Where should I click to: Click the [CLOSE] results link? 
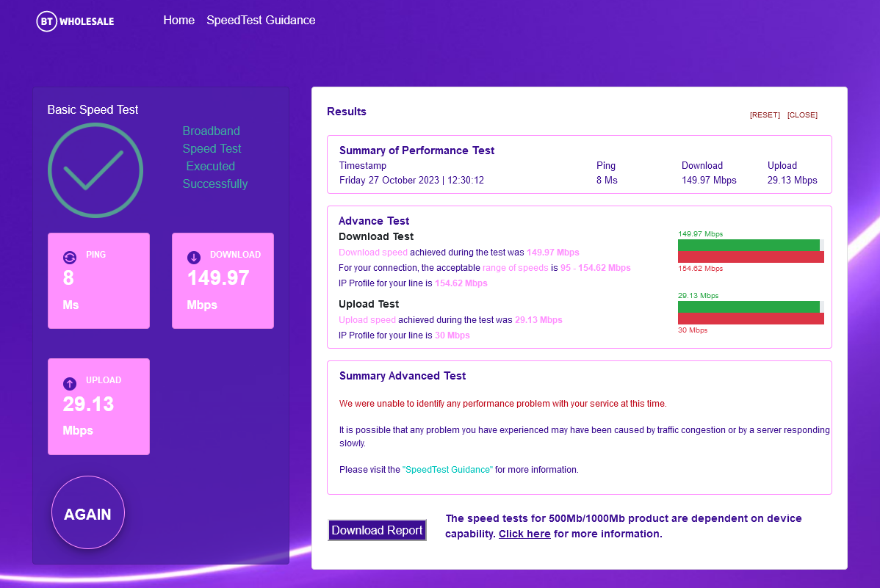coord(803,115)
